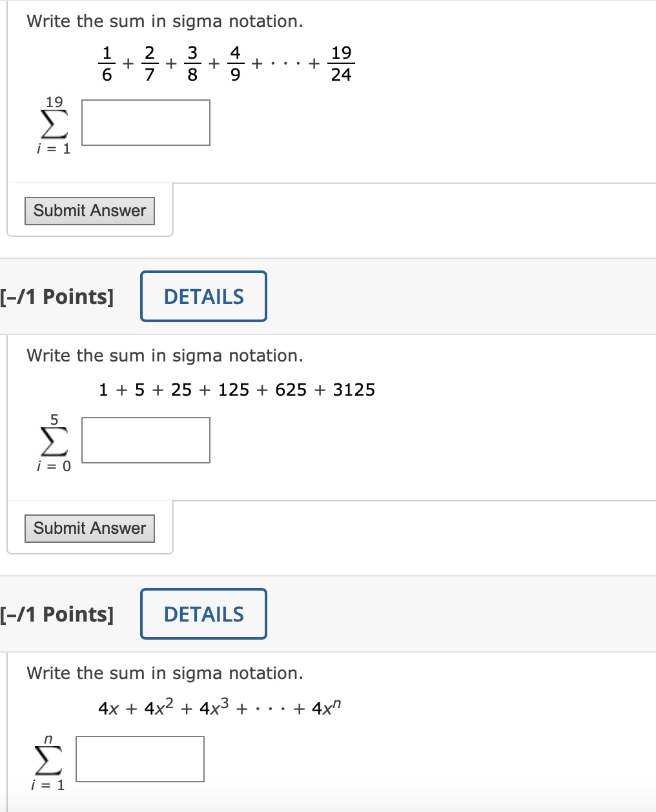Click the answer box for the 4x polynomial problem
Image resolution: width=656 pixels, height=812 pixels.
pos(139,759)
